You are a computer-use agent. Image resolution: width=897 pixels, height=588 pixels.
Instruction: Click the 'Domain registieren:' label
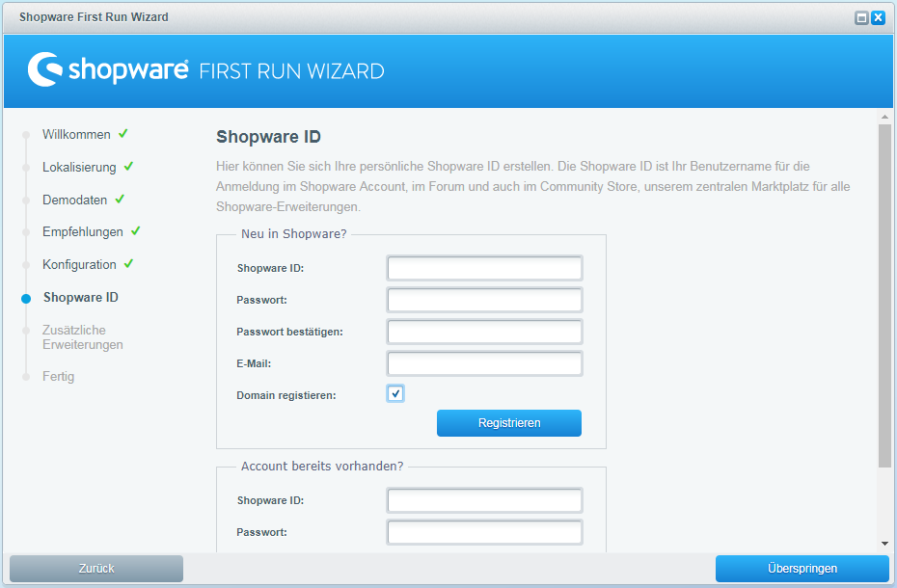click(x=286, y=395)
